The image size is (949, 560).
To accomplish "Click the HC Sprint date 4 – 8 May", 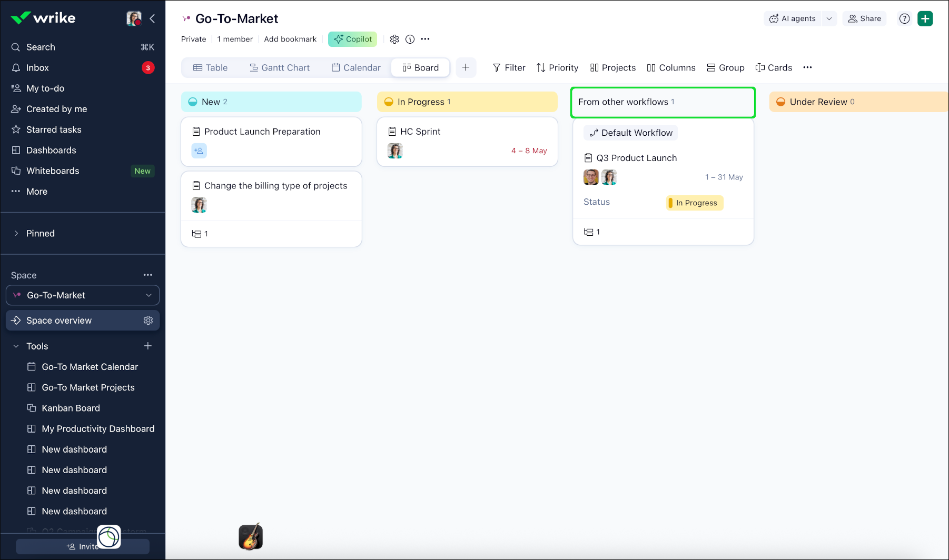I will coord(529,151).
